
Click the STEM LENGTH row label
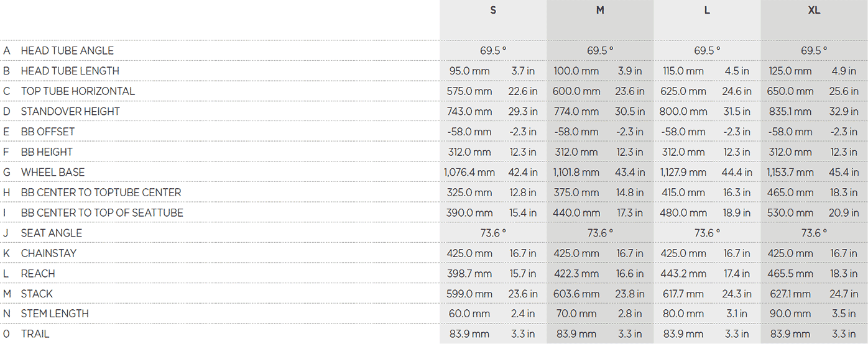tap(55, 314)
